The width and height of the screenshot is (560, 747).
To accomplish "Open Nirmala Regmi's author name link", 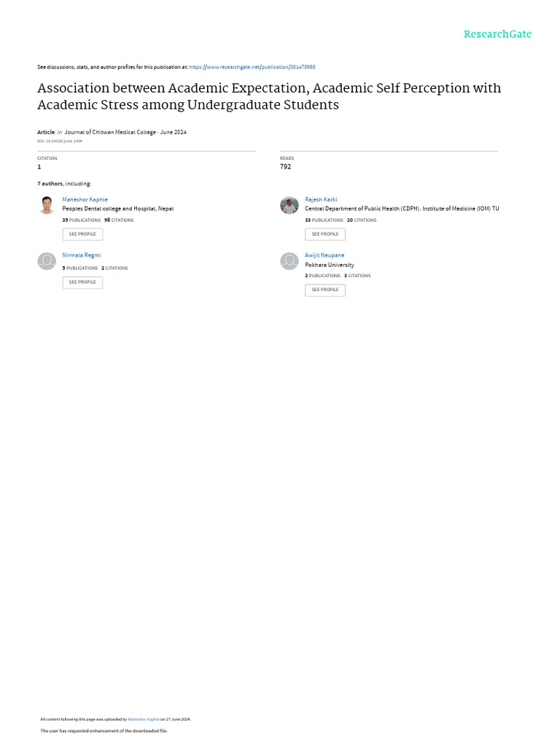I will point(82,255).
